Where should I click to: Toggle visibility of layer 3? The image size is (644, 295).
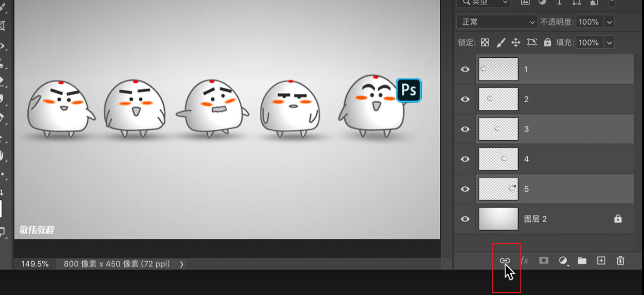pos(465,129)
